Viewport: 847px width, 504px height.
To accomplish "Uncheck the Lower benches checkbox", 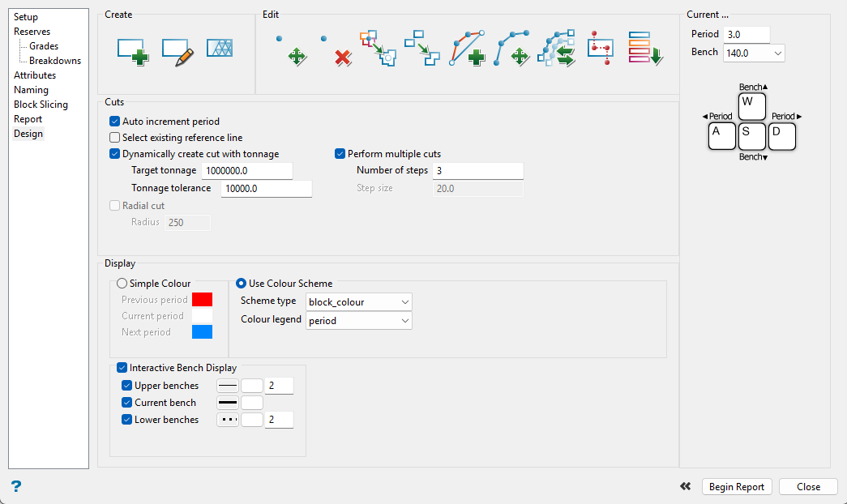I will tap(127, 420).
